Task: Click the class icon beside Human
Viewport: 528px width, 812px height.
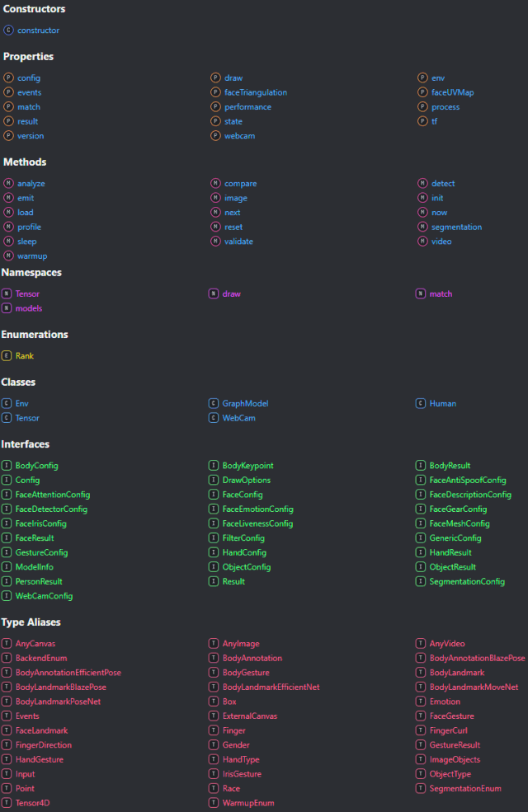Action: tap(421, 403)
